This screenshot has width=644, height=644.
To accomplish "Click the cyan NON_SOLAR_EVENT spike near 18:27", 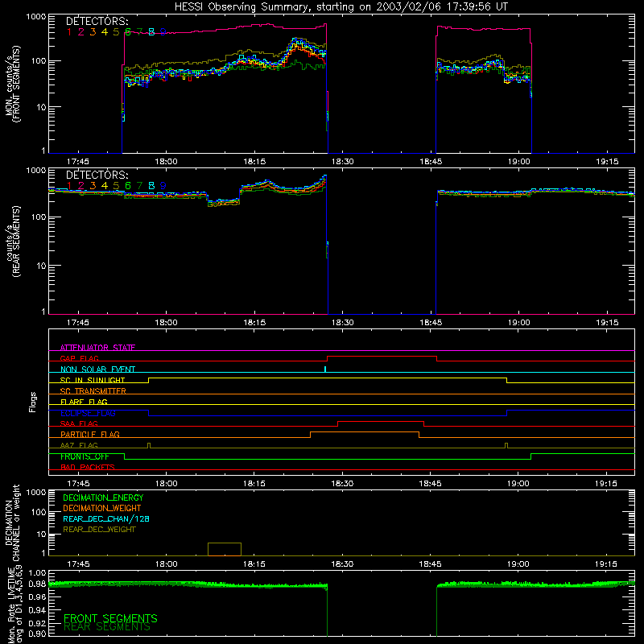I will coord(325,369).
